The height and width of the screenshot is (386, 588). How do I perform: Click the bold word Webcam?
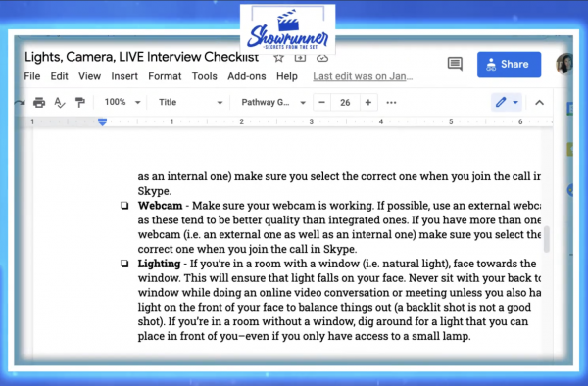[160, 206]
